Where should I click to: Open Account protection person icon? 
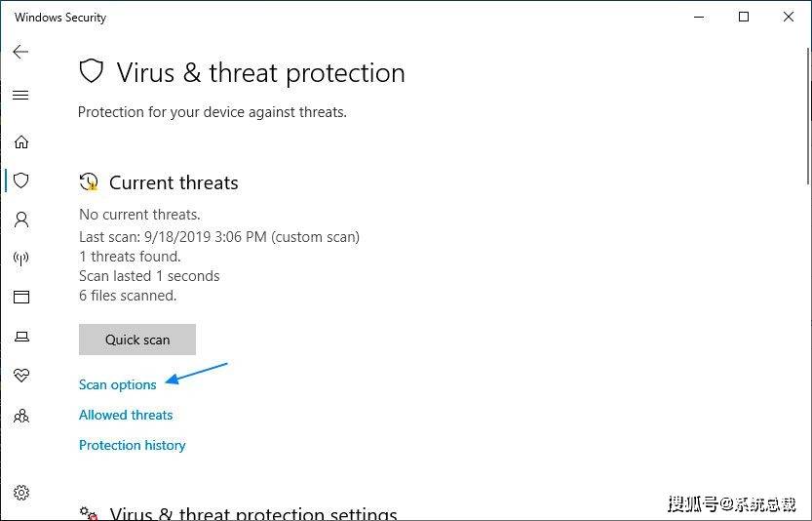coord(21,220)
